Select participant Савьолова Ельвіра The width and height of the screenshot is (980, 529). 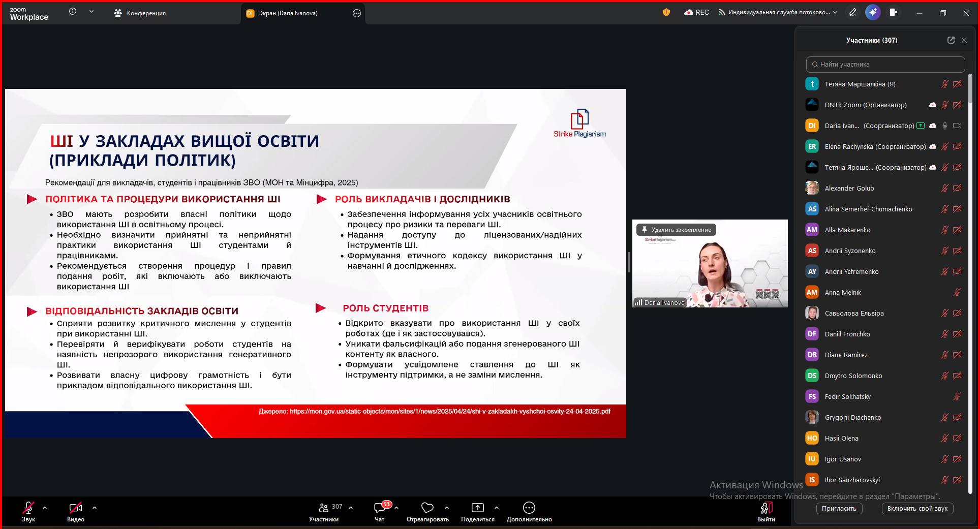884,314
